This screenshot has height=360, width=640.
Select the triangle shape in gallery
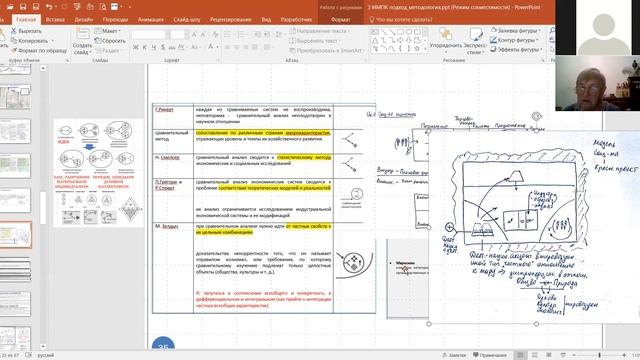(x=375, y=40)
